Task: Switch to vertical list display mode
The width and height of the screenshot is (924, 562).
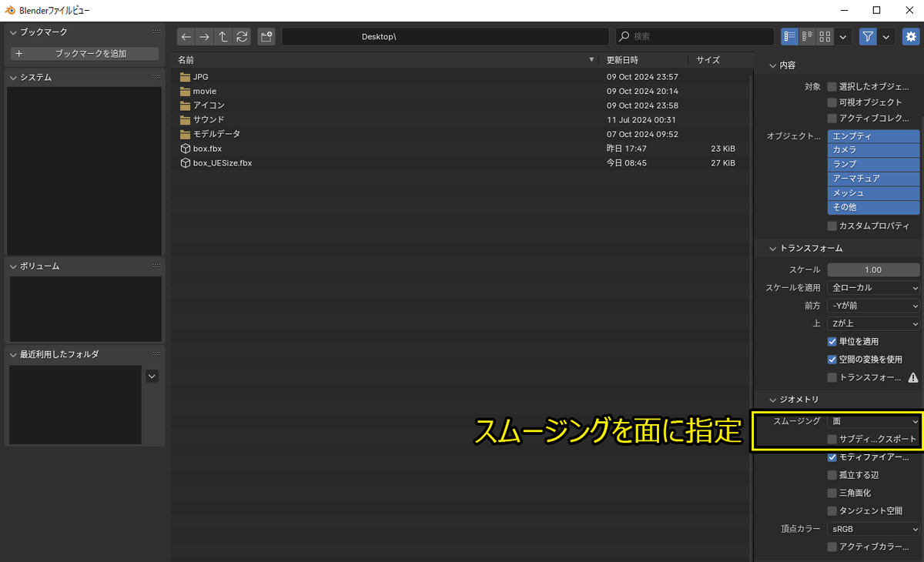Action: (x=789, y=36)
